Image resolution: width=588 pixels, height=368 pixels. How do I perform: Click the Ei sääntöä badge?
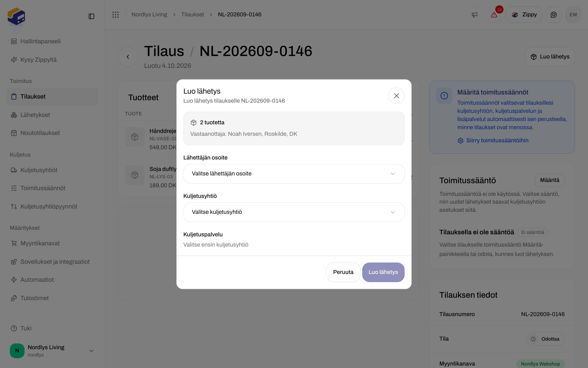[x=532, y=232]
